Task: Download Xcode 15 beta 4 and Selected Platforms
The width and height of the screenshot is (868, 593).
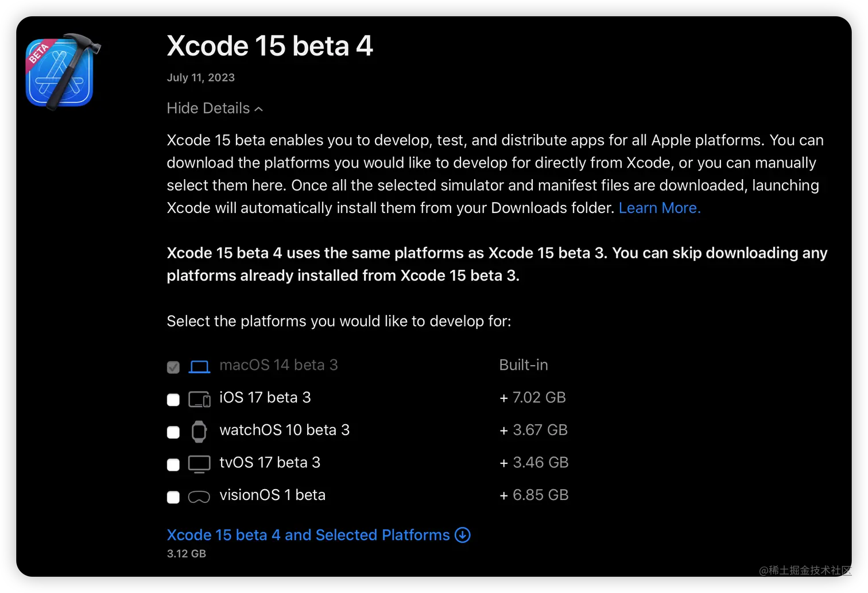Action: (x=308, y=535)
